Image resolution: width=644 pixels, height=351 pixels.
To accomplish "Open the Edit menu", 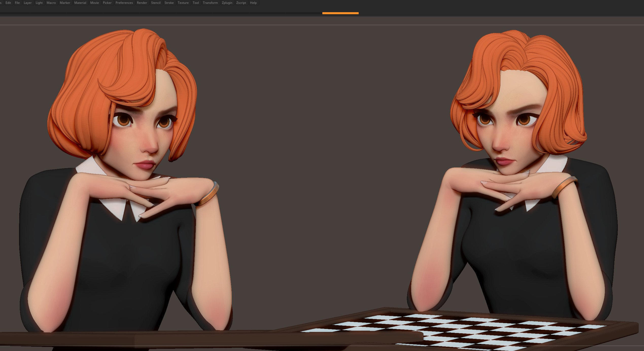I will [x=8, y=3].
